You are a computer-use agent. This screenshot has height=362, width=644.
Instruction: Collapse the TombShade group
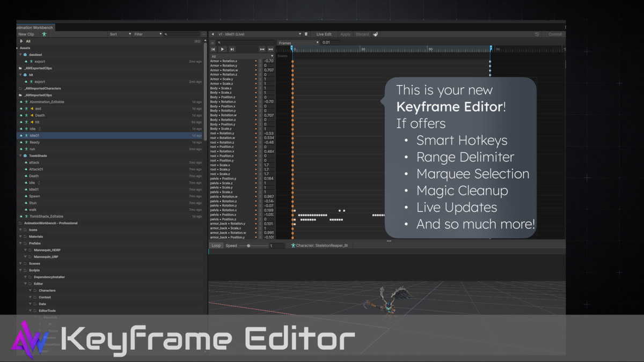click(20, 156)
